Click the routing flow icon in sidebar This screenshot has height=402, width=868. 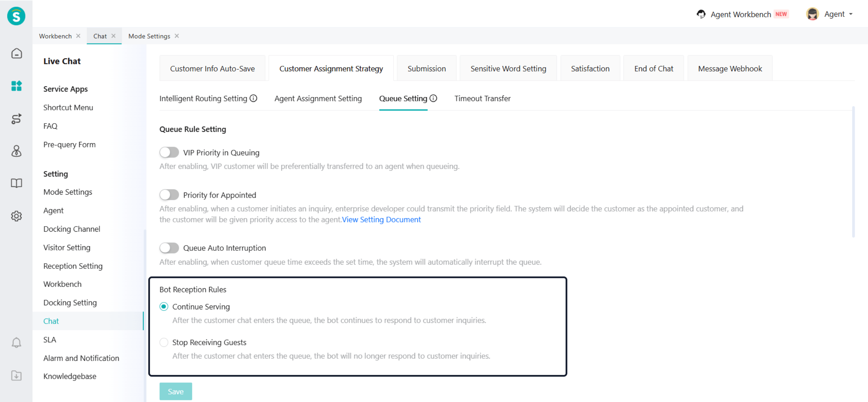[16, 119]
